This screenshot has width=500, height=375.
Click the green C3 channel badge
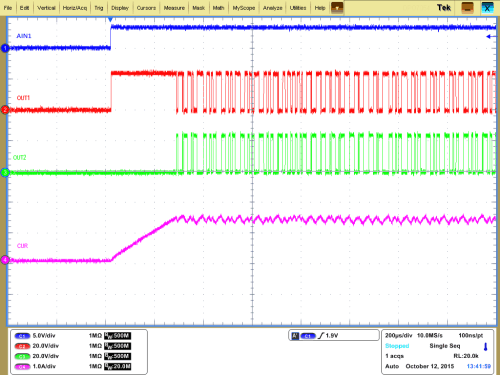point(22,356)
